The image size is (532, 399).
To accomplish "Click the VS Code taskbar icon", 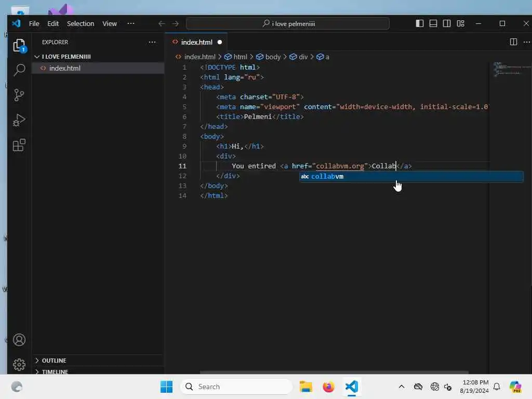I will pyautogui.click(x=352, y=387).
